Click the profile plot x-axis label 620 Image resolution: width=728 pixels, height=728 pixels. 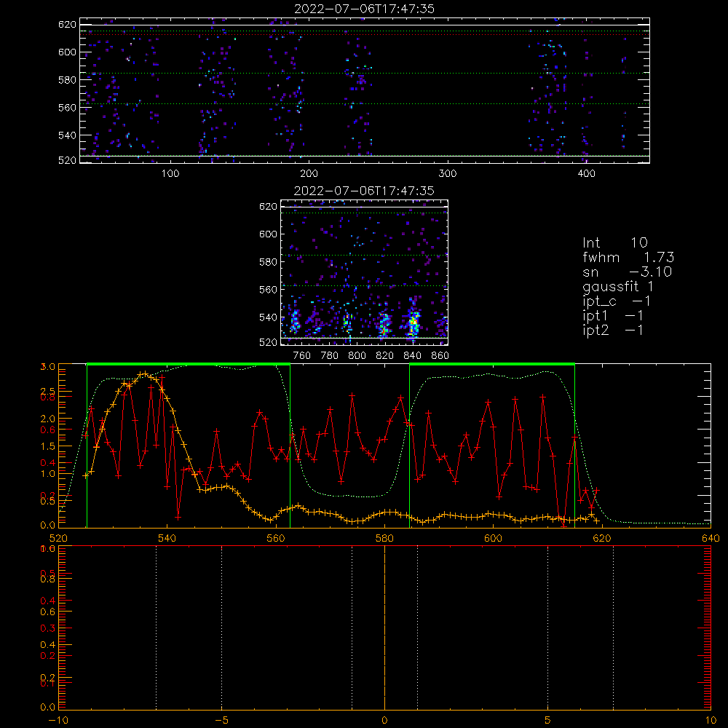click(x=602, y=539)
